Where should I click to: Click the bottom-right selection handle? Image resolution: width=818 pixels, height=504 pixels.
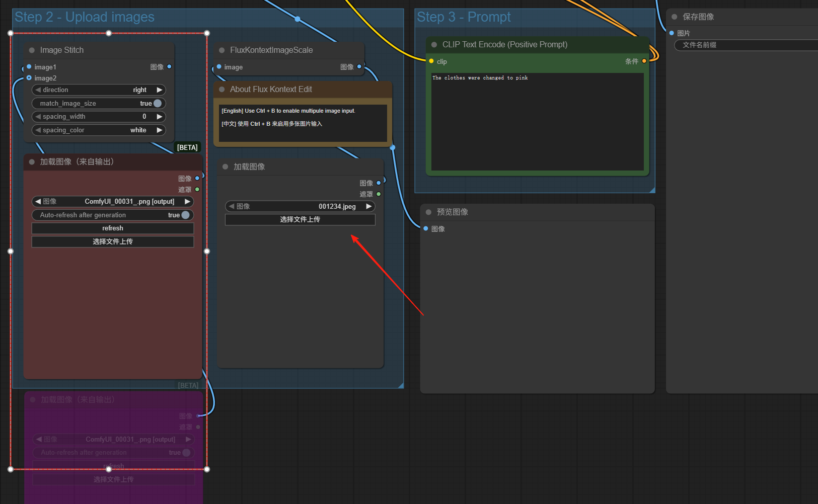tap(207, 469)
